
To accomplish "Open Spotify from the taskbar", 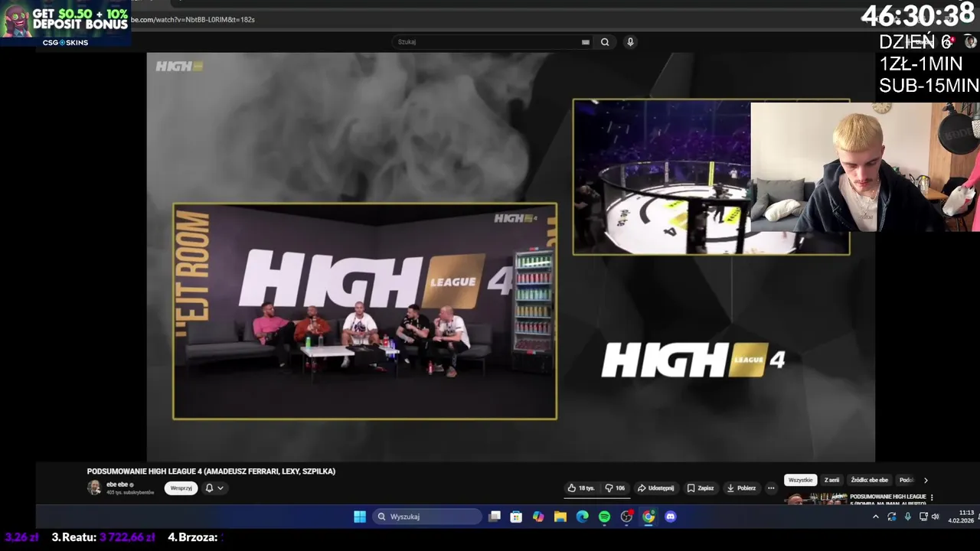I will pos(604,517).
